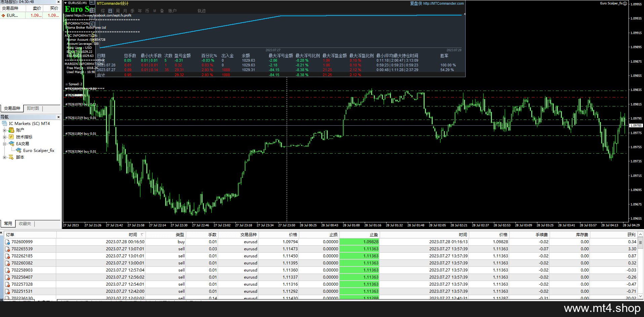Image resolution: width=644 pixels, height=317 pixels.
Task: Select the 账户 account tab in MTCommander
Action: [172, 11]
